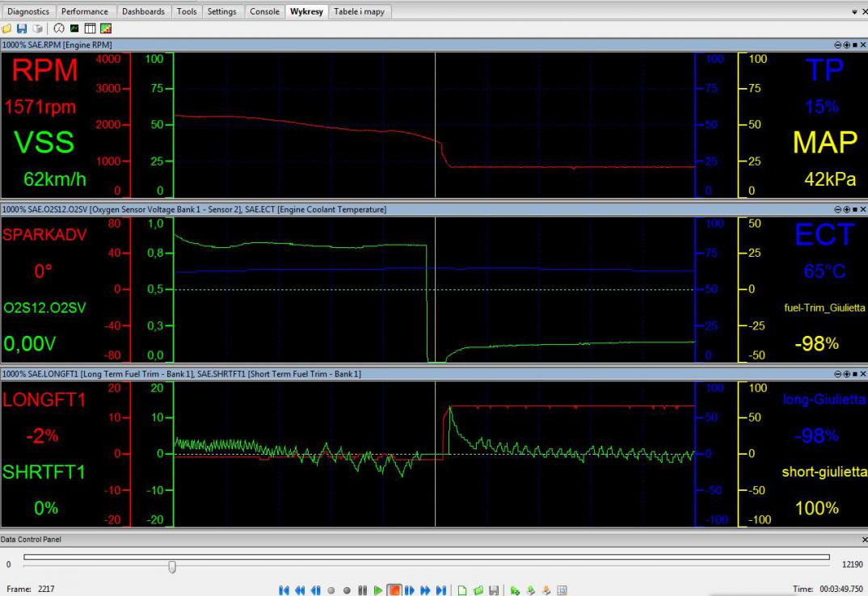Zoom out the Fuel Trim chart panel

coord(837,374)
